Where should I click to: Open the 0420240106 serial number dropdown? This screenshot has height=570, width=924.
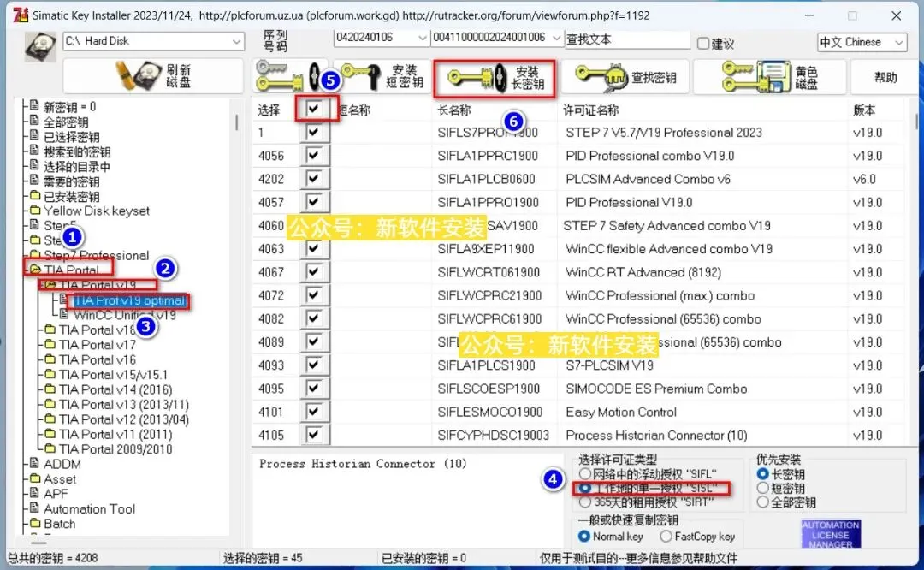point(422,38)
